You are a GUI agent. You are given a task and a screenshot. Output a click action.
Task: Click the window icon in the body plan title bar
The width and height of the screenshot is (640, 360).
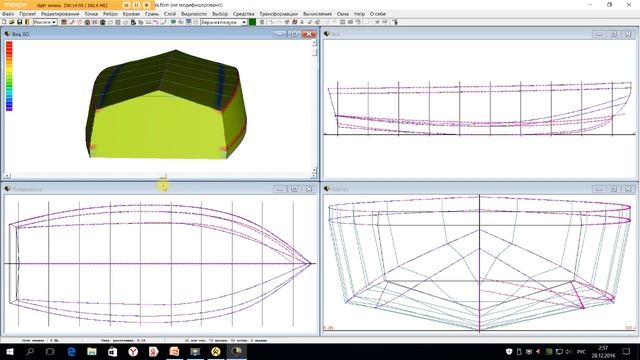coord(327,189)
